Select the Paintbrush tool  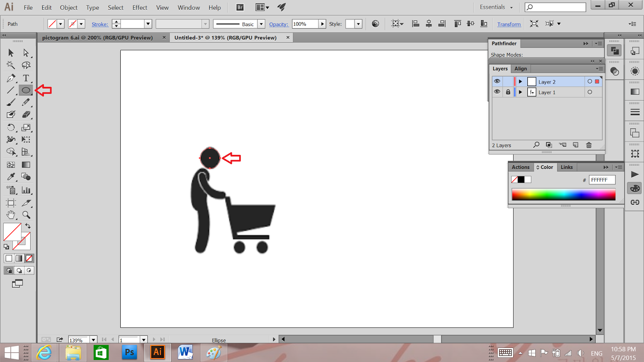coord(11,102)
